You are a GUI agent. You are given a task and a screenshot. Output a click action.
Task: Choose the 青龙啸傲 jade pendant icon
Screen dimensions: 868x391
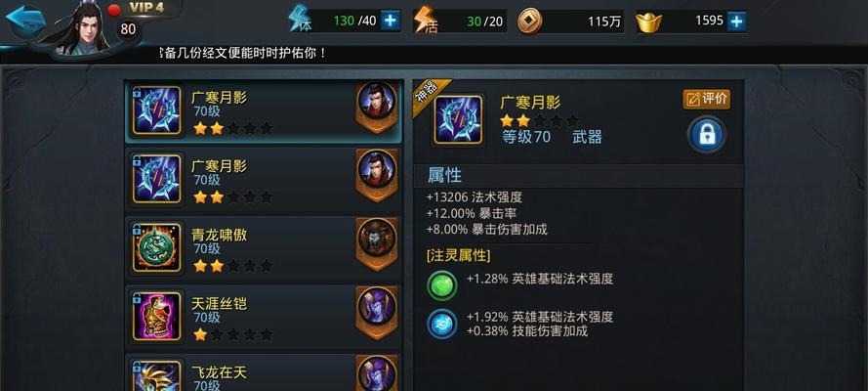click(x=156, y=247)
